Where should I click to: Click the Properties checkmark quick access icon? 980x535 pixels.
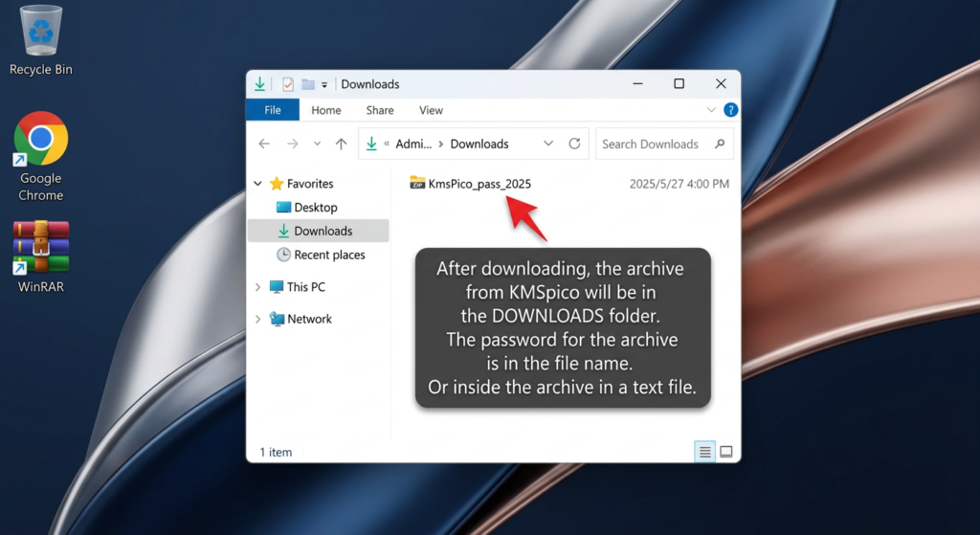click(287, 84)
